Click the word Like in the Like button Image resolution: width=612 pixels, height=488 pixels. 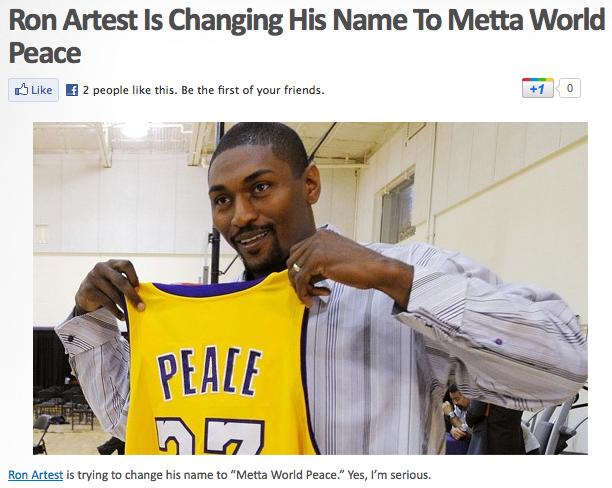pyautogui.click(x=42, y=90)
